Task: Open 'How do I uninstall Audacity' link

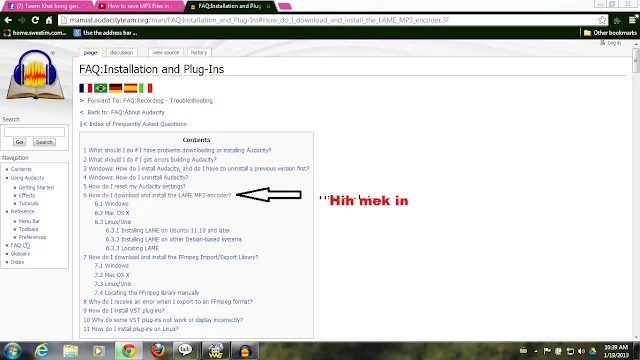Action: click(x=136, y=178)
